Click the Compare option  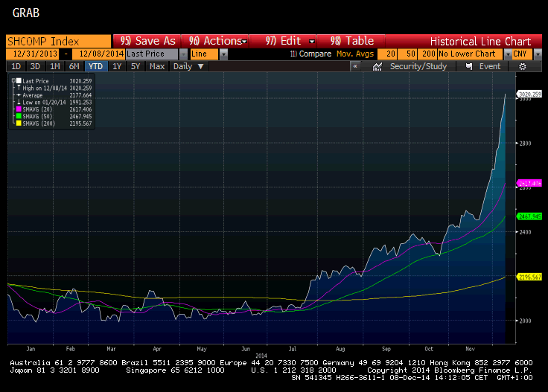pos(310,54)
